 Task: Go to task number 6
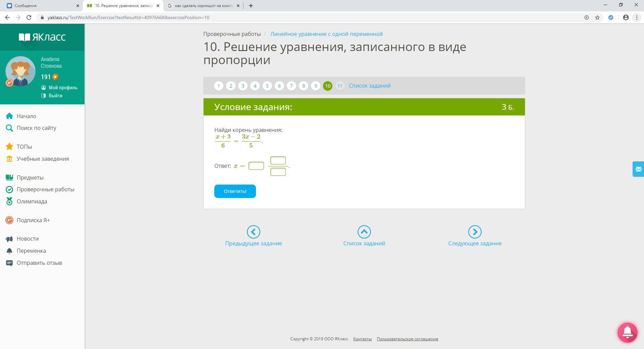pyautogui.click(x=279, y=86)
